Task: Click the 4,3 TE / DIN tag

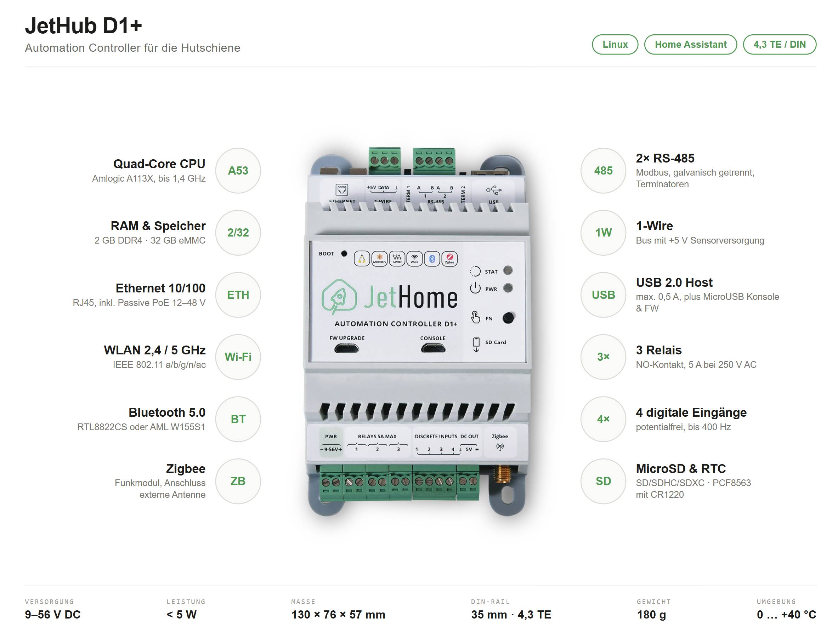Action: tap(780, 45)
